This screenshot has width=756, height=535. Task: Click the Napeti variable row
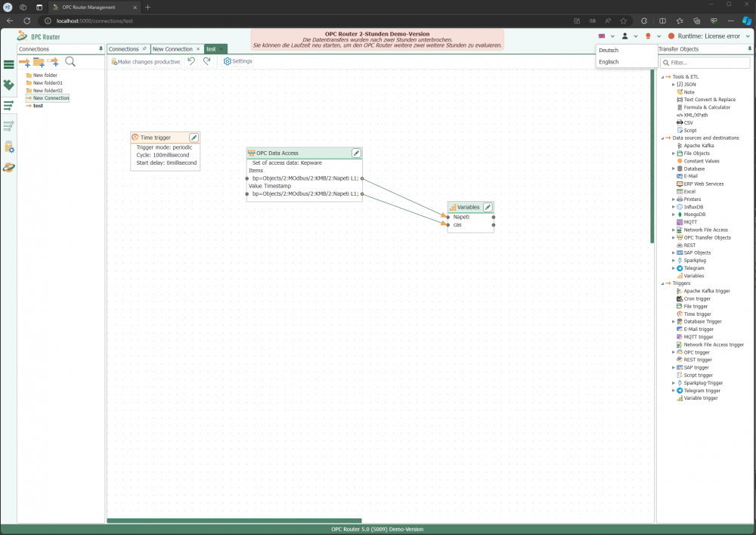[470, 217]
